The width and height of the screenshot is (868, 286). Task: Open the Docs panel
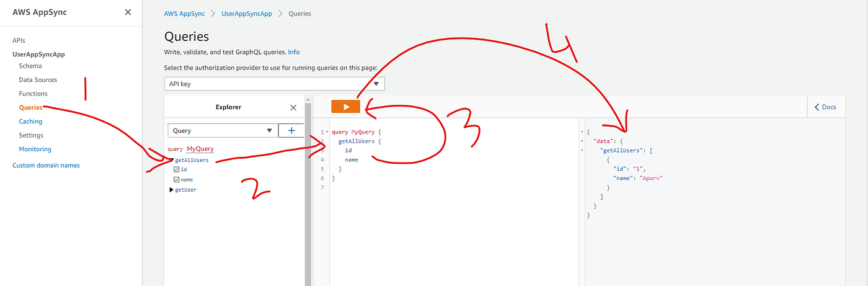(825, 107)
